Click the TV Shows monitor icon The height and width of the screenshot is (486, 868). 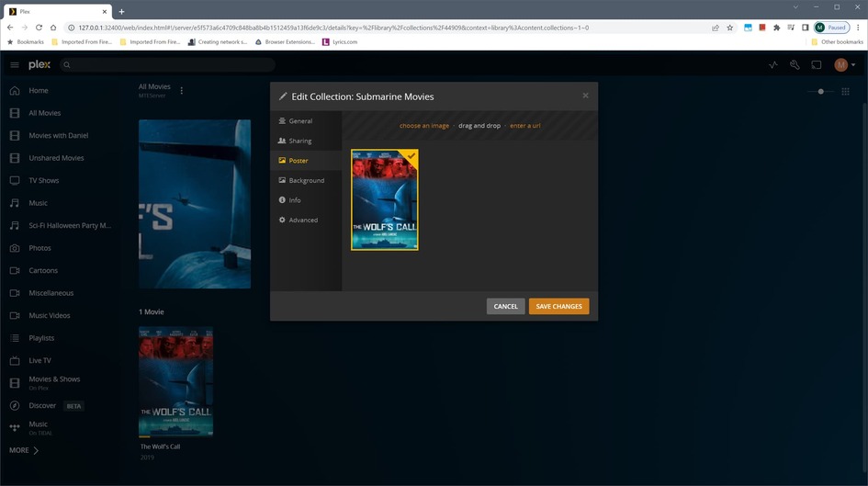click(x=15, y=180)
